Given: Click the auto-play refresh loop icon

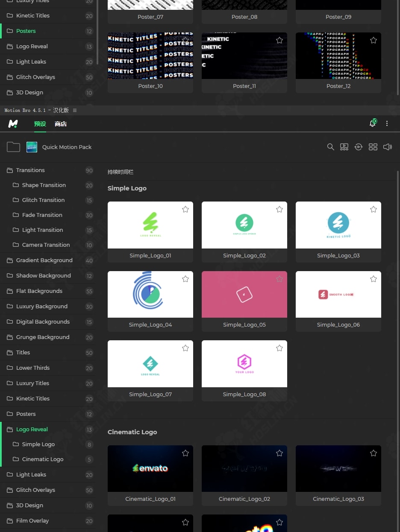Looking at the screenshot, I should pyautogui.click(x=359, y=147).
